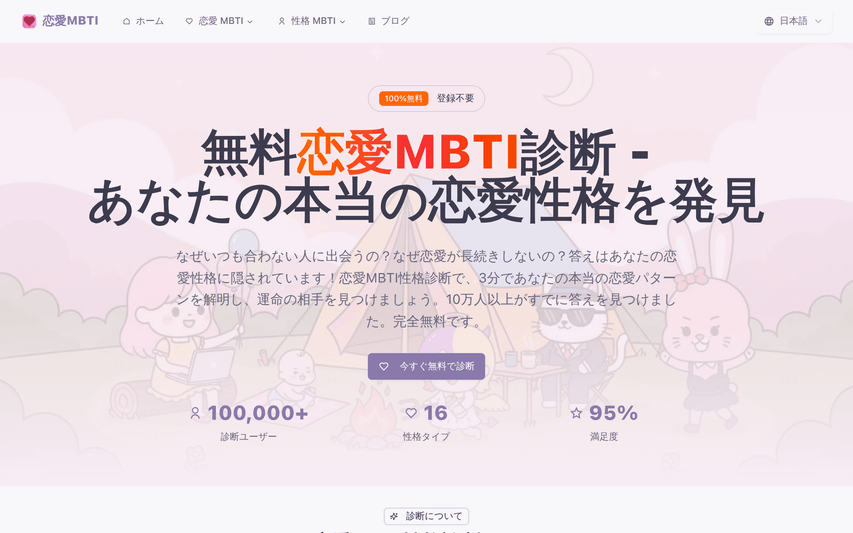Click the 恋愛MBTI site title link
This screenshot has width=853, height=533.
pos(70,21)
